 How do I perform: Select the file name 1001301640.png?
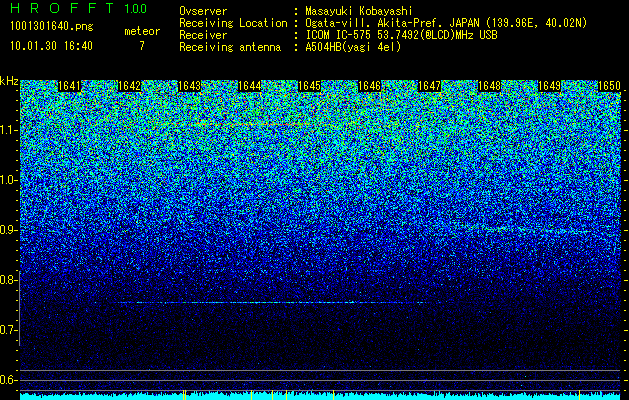click(52, 27)
